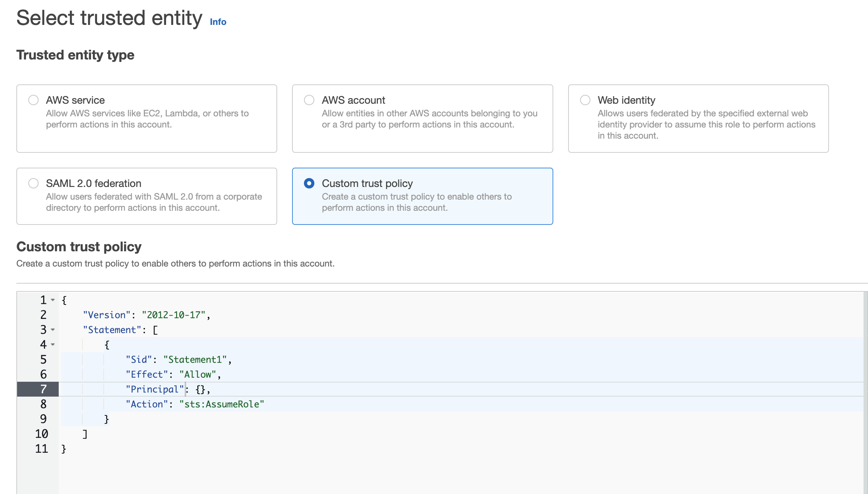The image size is (868, 494).
Task: Collapse the fold arrow on line 1
Action: pyautogui.click(x=53, y=300)
